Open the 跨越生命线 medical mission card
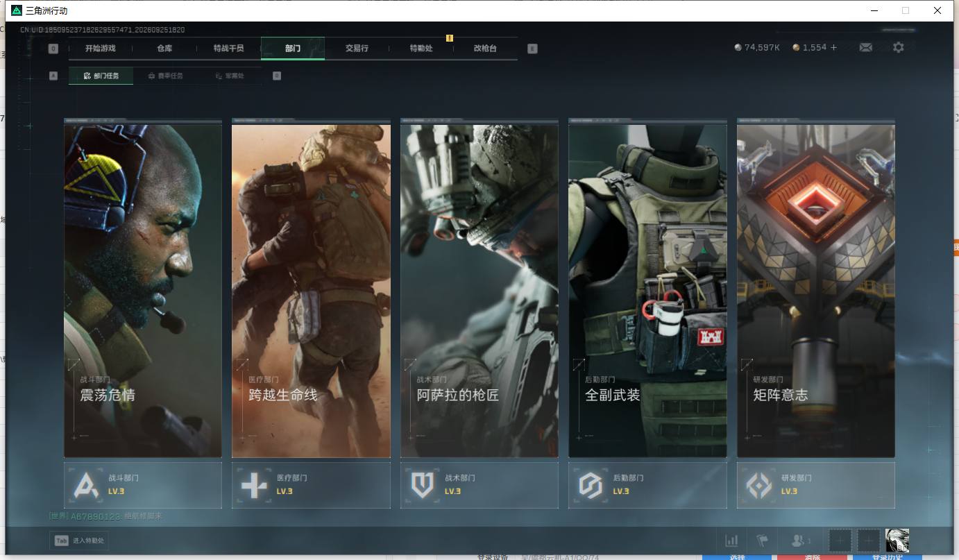959x560 pixels. [x=311, y=288]
